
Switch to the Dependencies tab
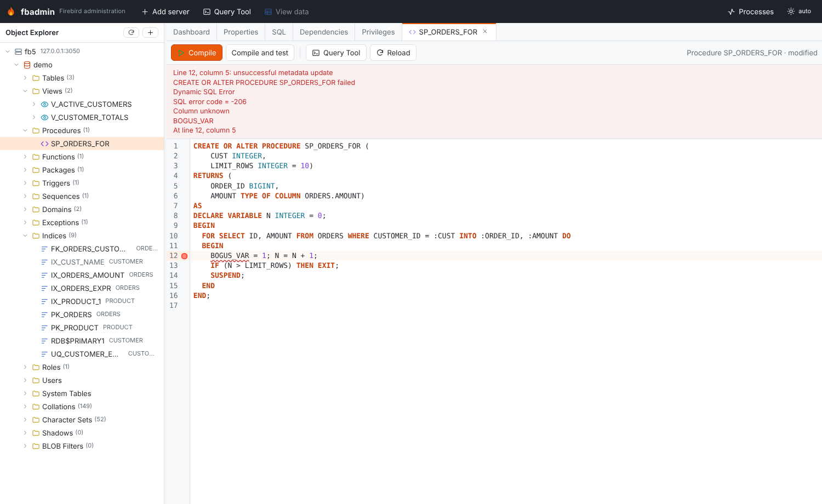(x=324, y=32)
